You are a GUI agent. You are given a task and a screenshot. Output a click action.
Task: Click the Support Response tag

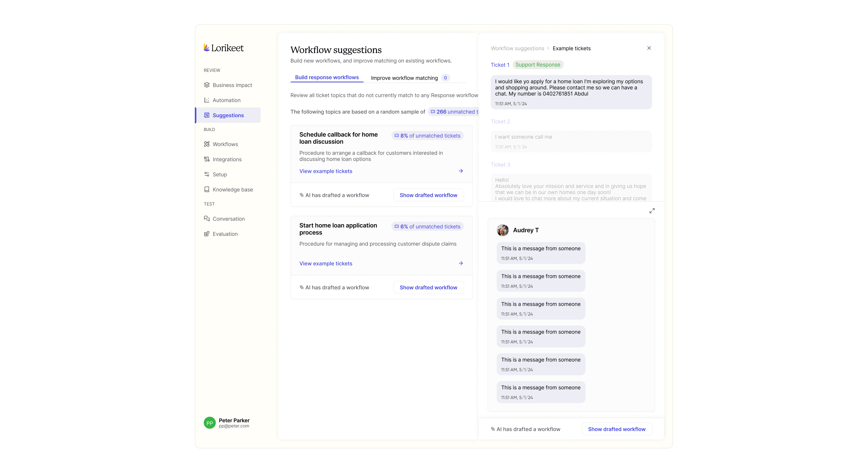click(538, 65)
